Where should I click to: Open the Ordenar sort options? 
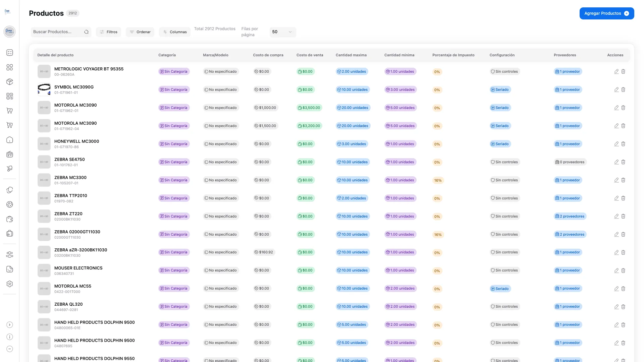coord(140,32)
